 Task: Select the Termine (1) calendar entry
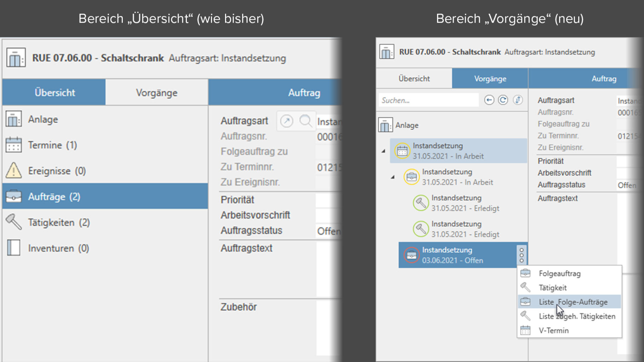[52, 145]
